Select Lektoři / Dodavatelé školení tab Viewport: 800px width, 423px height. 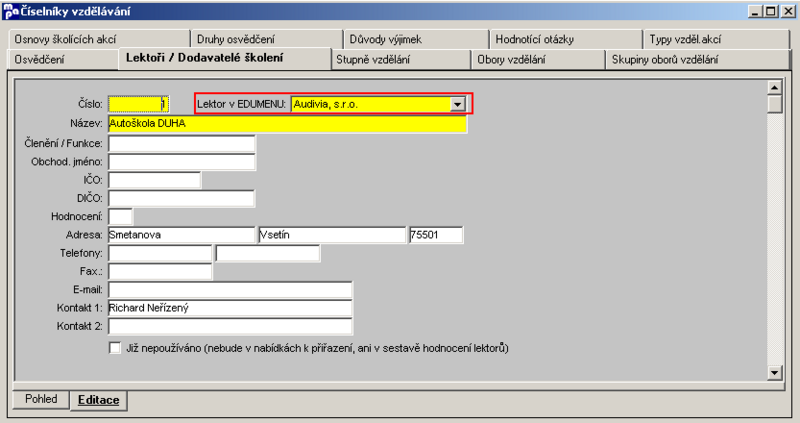[224, 58]
